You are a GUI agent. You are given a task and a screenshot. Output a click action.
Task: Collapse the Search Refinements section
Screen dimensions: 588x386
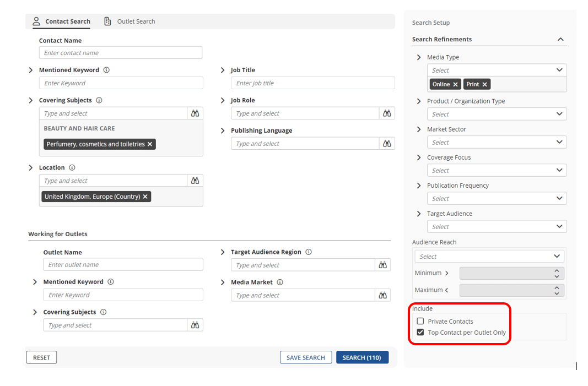[x=560, y=40]
